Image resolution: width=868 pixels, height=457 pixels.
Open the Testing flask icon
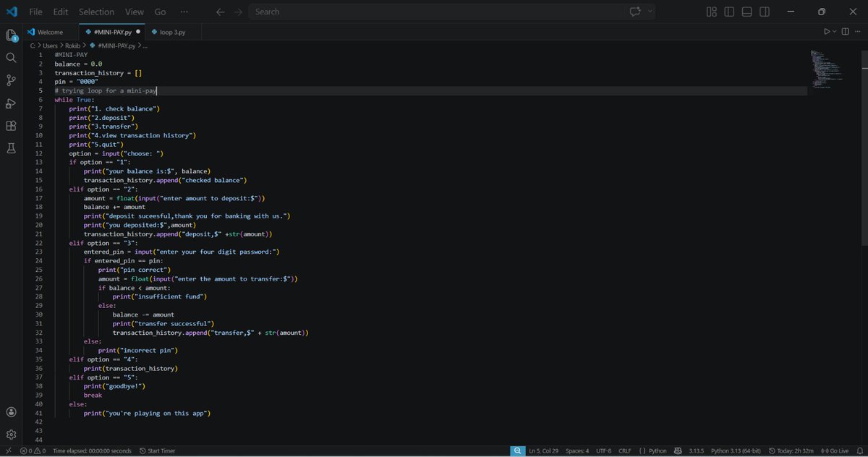click(x=11, y=148)
